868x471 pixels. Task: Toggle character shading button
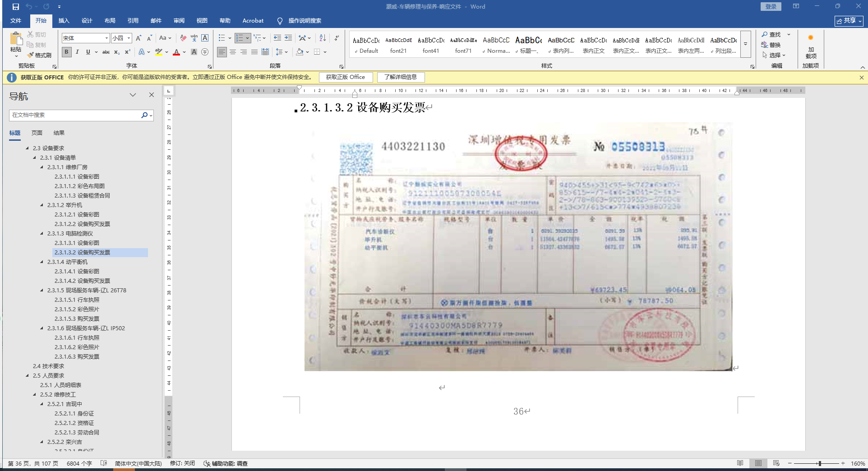[x=194, y=52]
